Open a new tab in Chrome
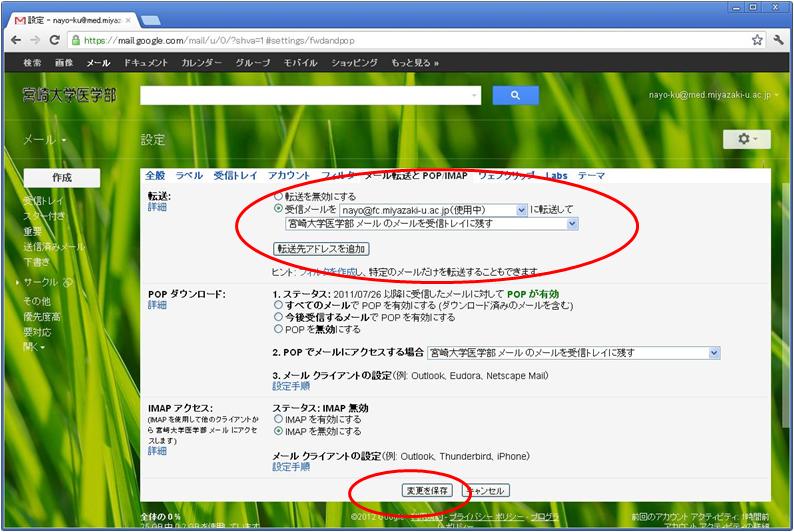The height and width of the screenshot is (532, 794). pyautogui.click(x=150, y=20)
